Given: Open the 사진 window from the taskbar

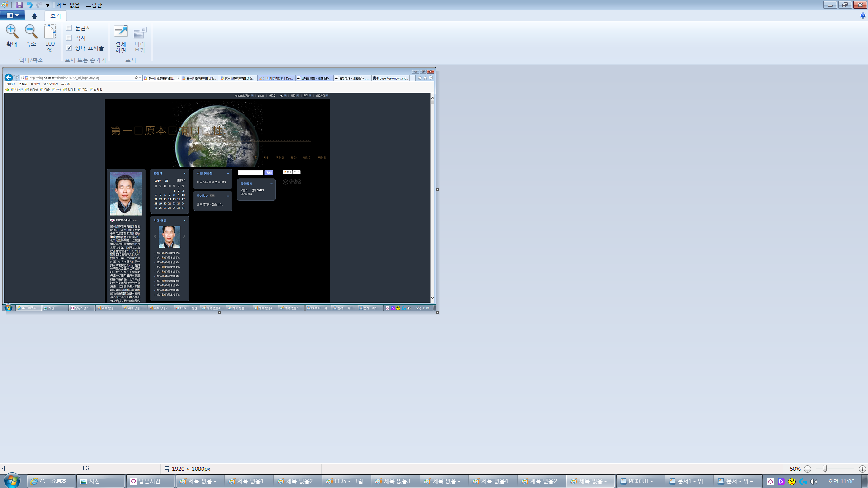Looking at the screenshot, I should (101, 482).
